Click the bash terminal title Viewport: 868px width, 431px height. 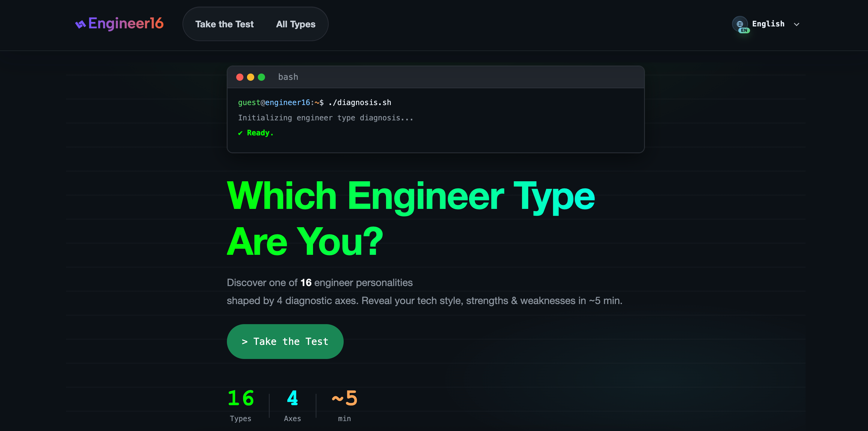tap(288, 77)
